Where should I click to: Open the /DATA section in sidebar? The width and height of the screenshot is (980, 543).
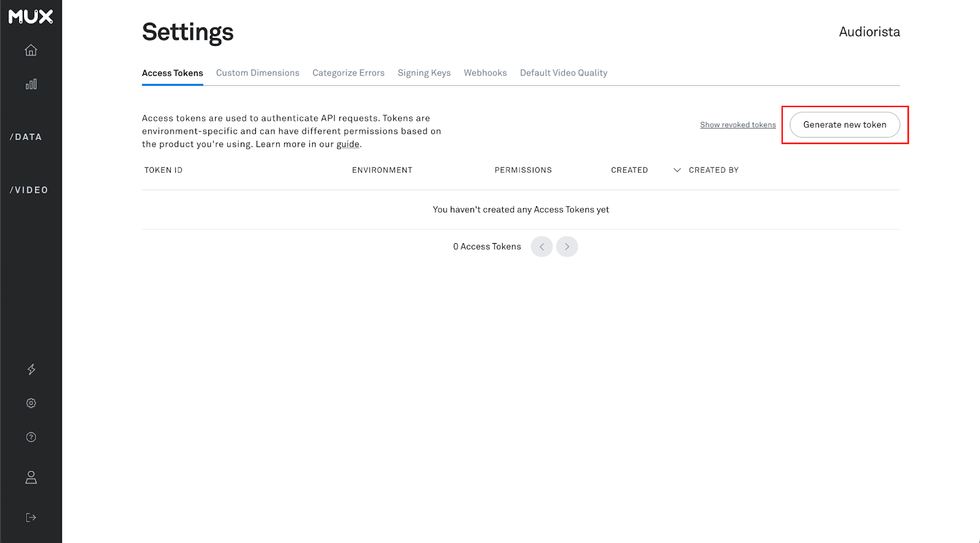[26, 137]
